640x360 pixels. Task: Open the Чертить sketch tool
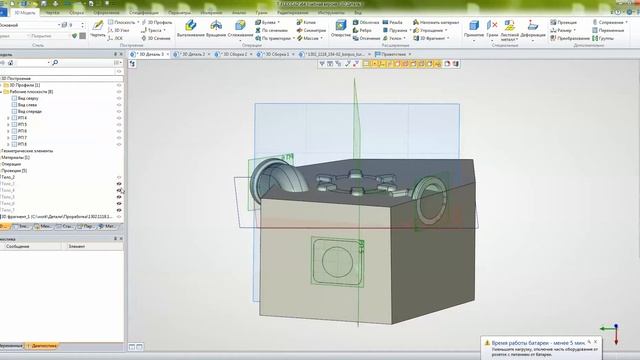click(98, 29)
